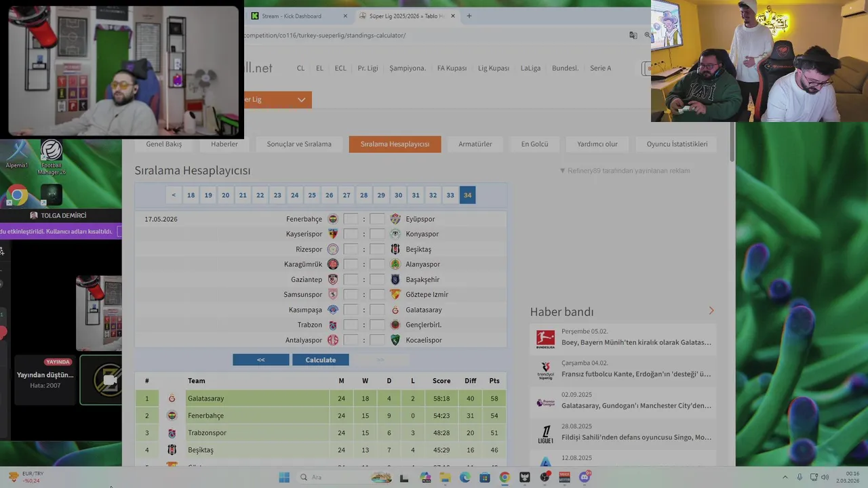Open the Pr. Ligi navigation link

click(368, 68)
